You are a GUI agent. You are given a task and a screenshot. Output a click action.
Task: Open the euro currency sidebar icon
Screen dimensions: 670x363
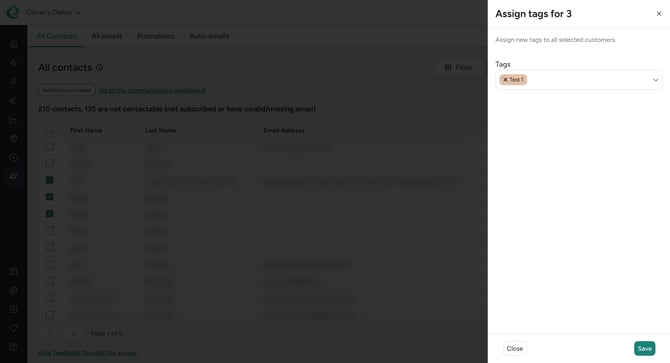click(14, 100)
